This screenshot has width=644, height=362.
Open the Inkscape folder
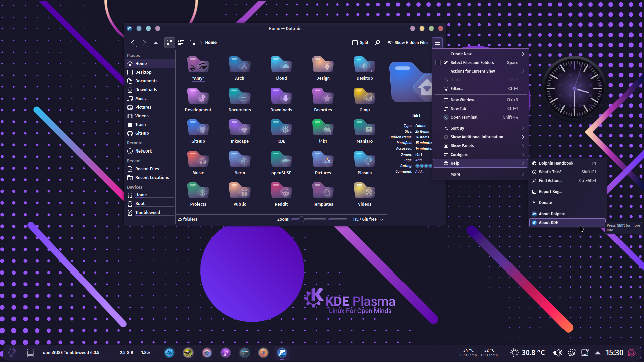tap(239, 132)
